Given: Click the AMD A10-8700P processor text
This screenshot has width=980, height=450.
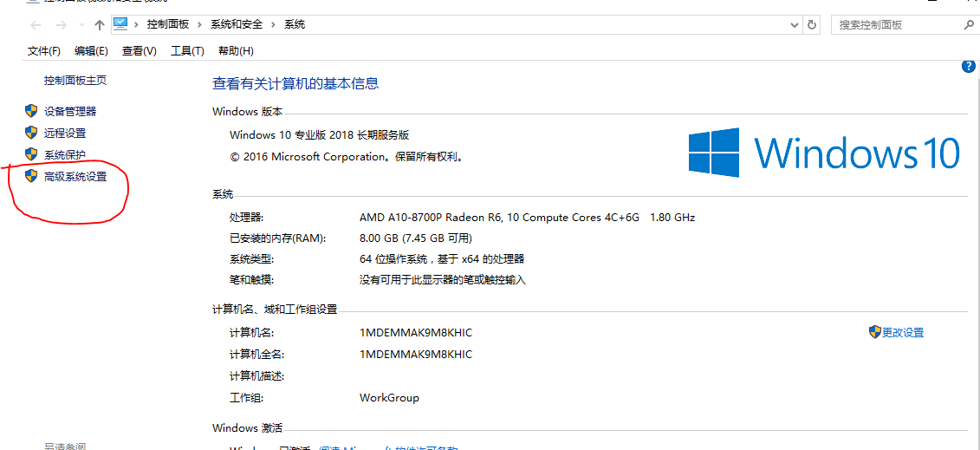Looking at the screenshot, I should point(528,218).
